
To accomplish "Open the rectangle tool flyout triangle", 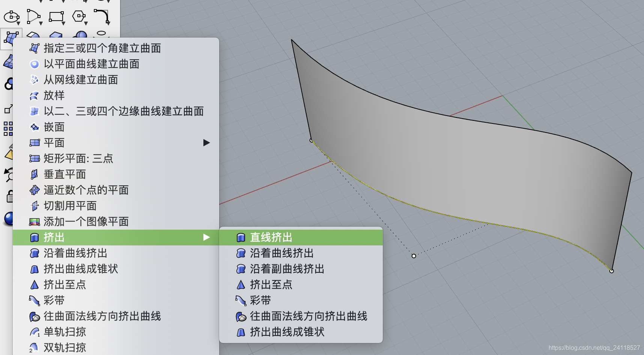I will [63, 24].
